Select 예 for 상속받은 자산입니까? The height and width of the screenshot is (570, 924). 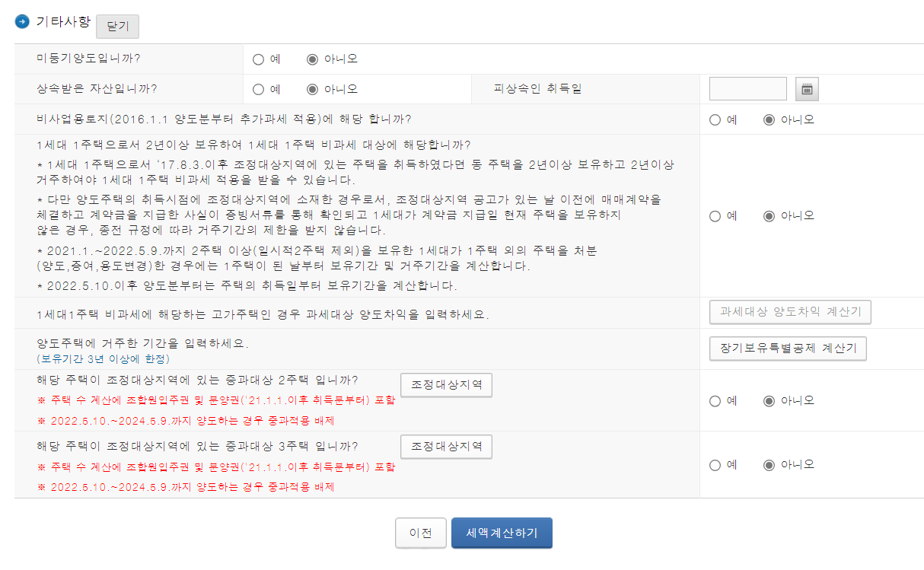pyautogui.click(x=258, y=88)
